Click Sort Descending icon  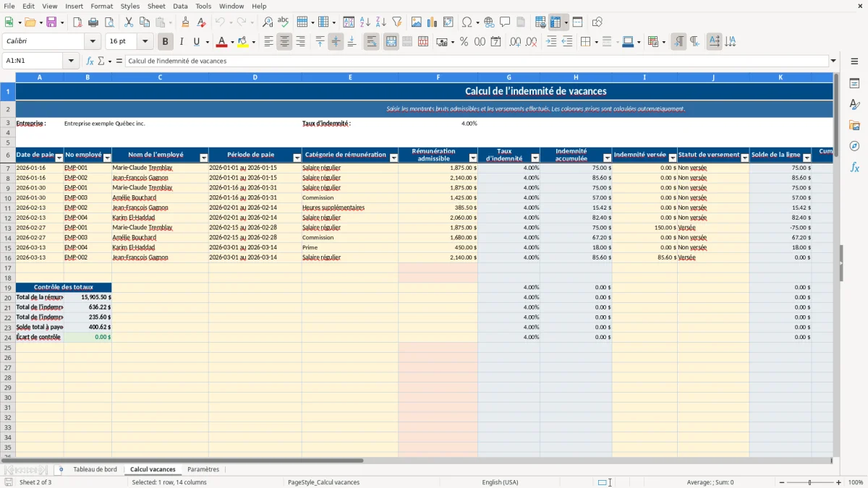381,22
